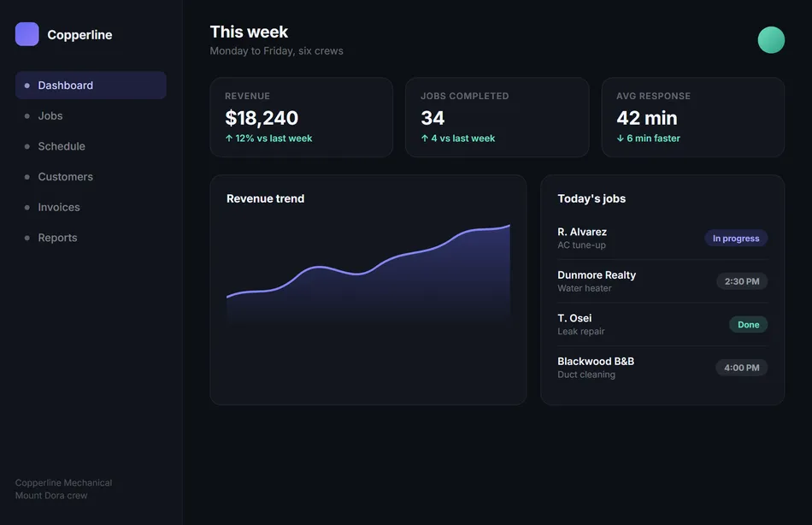This screenshot has width=812, height=525.
Task: Click the up arrow in Revenue card
Action: (229, 139)
